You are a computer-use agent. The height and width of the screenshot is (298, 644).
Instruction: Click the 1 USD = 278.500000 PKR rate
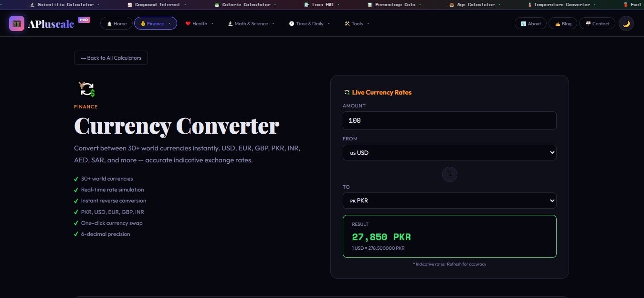378,248
